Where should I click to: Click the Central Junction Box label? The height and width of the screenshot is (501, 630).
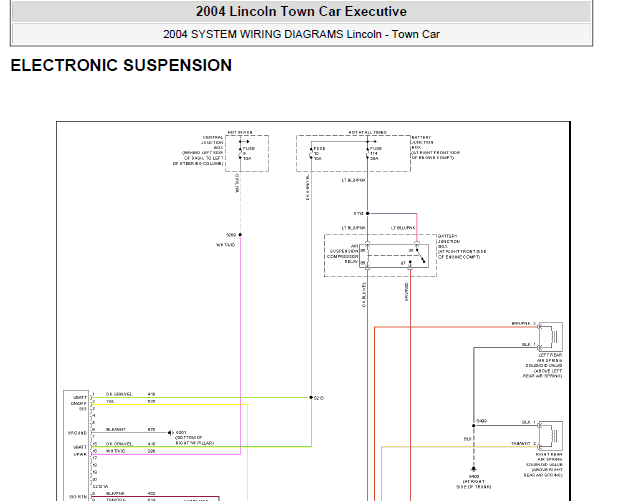tap(198, 151)
